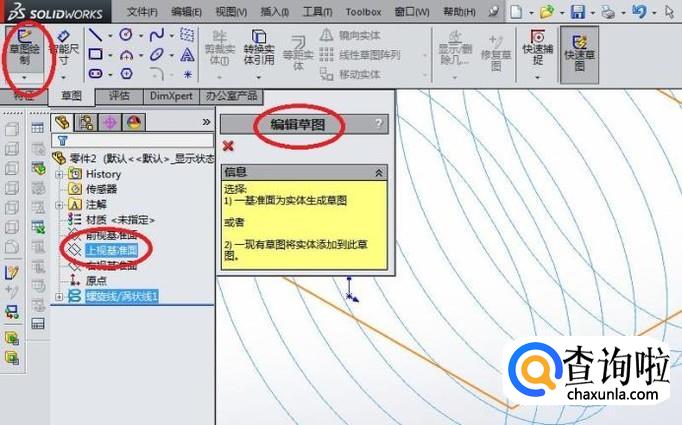Click the Select cursor icon in title bar
The height and width of the screenshot is (425, 682).
pyautogui.click(x=669, y=12)
